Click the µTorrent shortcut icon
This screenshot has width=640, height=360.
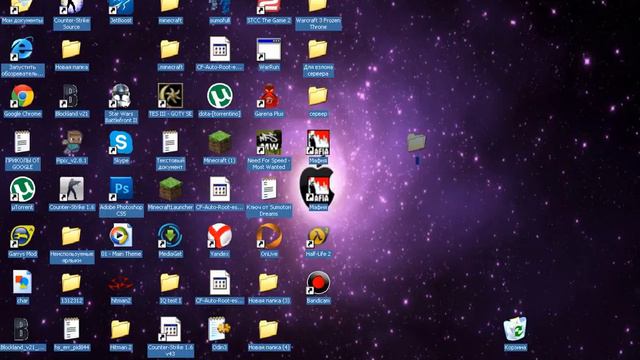22,189
